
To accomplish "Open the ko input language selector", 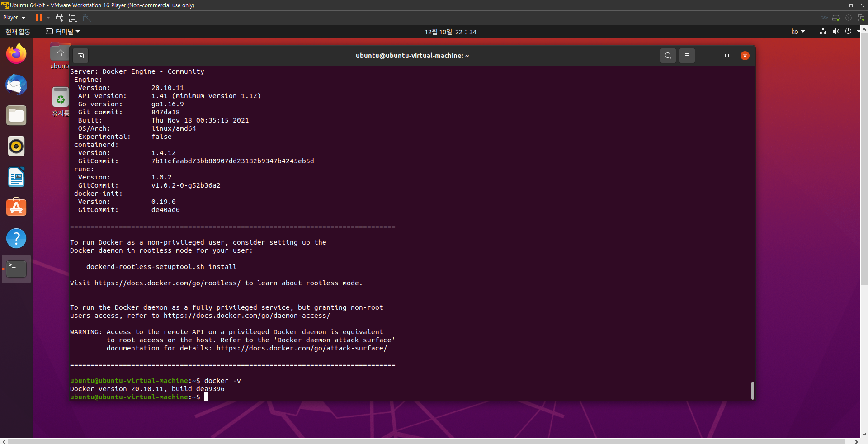I will tap(798, 32).
